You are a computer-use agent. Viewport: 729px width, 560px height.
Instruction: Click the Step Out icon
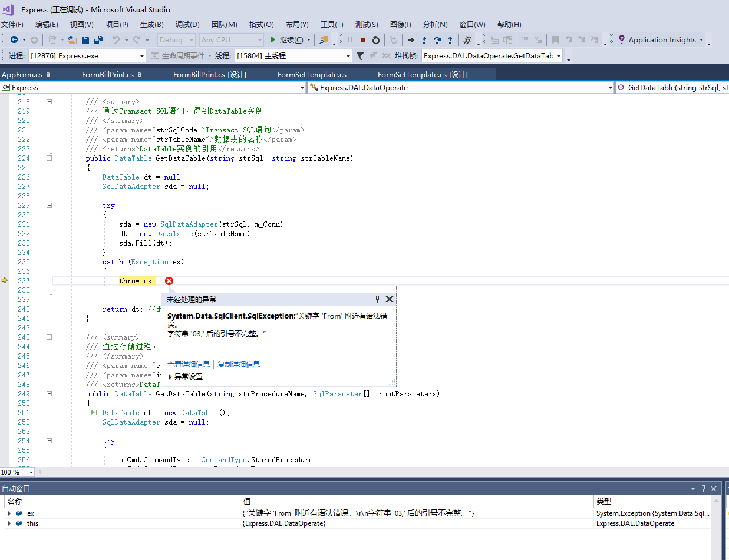click(x=450, y=39)
